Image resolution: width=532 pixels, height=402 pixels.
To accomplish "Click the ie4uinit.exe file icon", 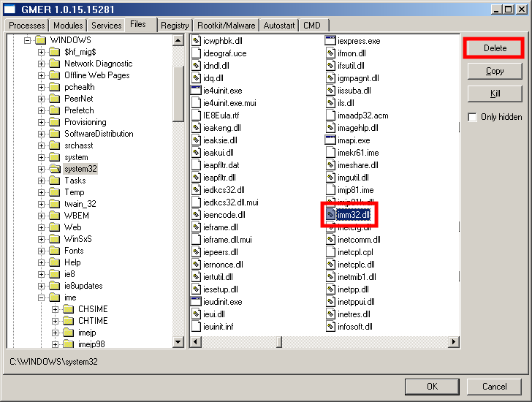I will tap(196, 91).
